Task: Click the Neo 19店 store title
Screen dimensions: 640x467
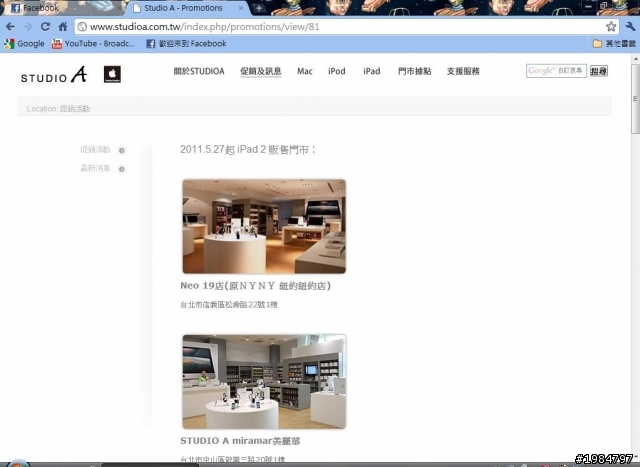Action: point(256,286)
